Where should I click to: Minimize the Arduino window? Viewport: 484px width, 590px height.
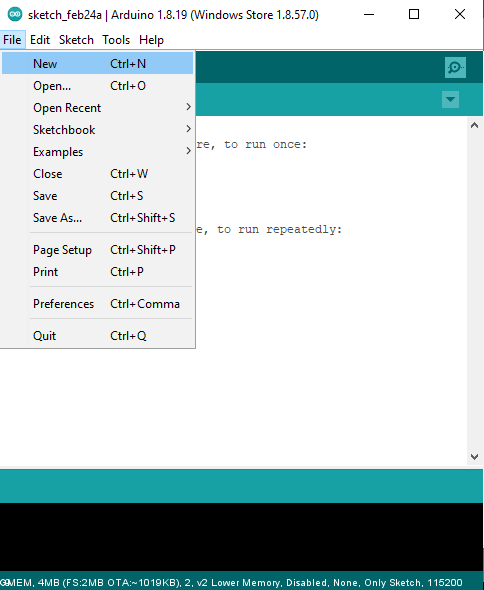coord(369,15)
